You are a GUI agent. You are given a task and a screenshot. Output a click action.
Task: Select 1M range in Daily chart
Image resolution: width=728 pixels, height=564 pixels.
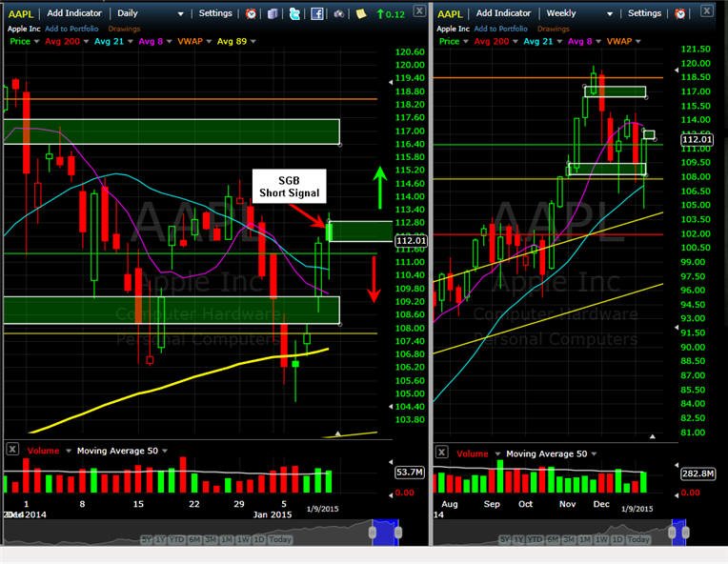[227, 539]
